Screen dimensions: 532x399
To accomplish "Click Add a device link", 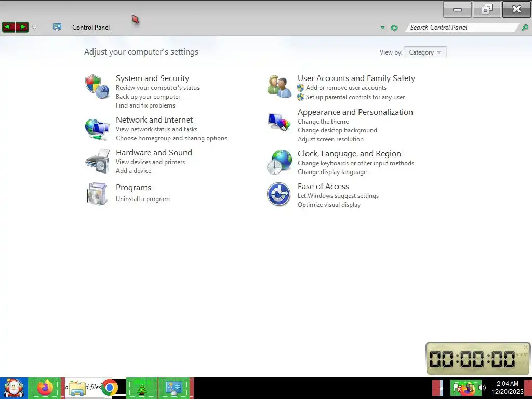I will pos(134,171).
